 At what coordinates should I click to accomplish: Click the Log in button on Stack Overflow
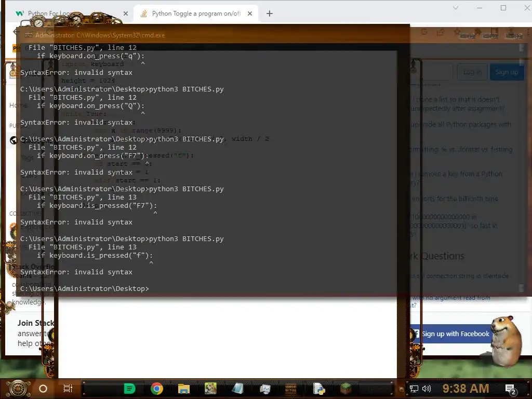coord(472,72)
